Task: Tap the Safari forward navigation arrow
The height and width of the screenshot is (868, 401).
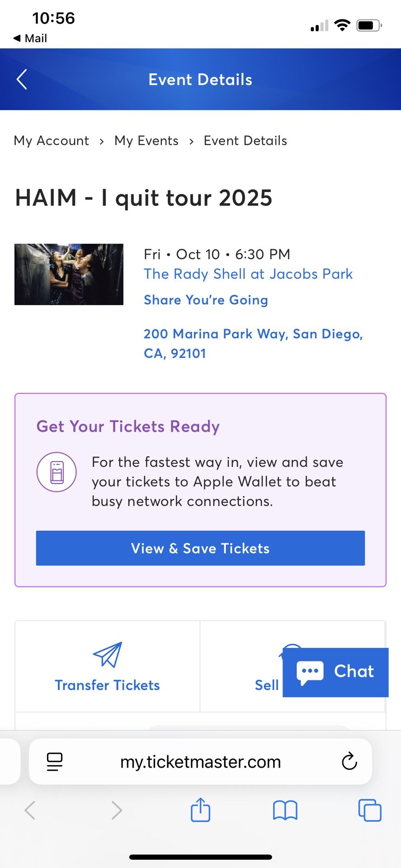Action: 117,810
